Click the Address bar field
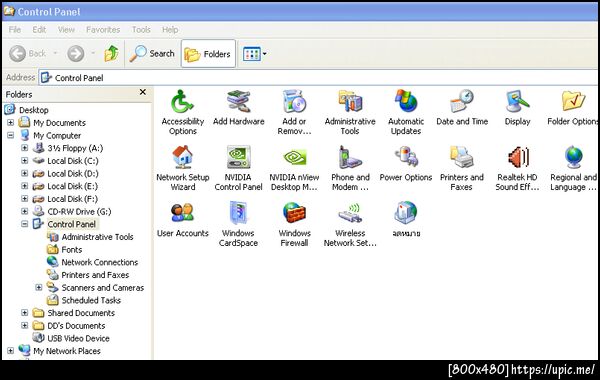600x380 pixels. (318, 78)
